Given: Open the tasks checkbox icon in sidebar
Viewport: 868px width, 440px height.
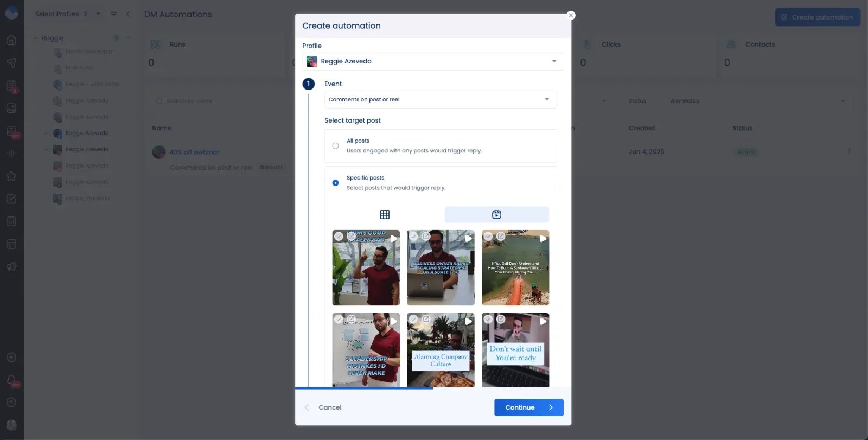Looking at the screenshot, I should point(11,199).
